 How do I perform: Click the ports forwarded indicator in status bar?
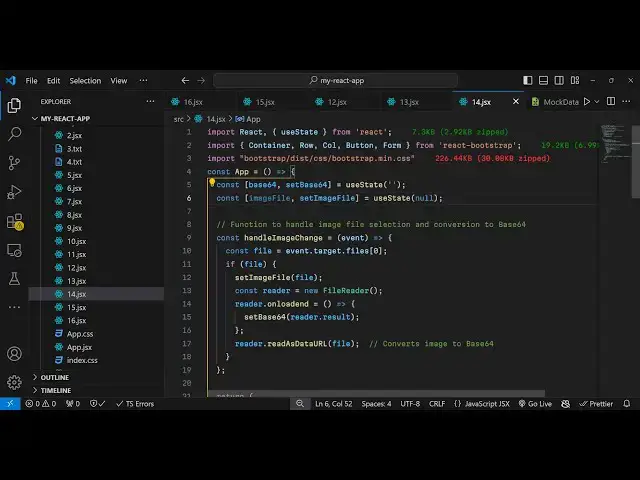click(x=73, y=404)
